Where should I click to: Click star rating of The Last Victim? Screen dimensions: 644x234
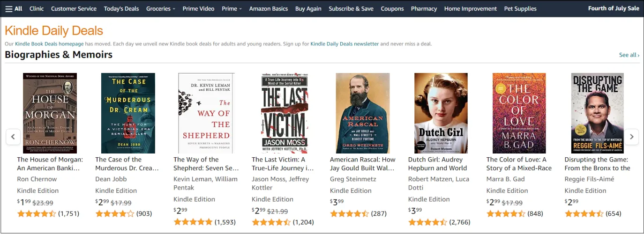[271, 222]
